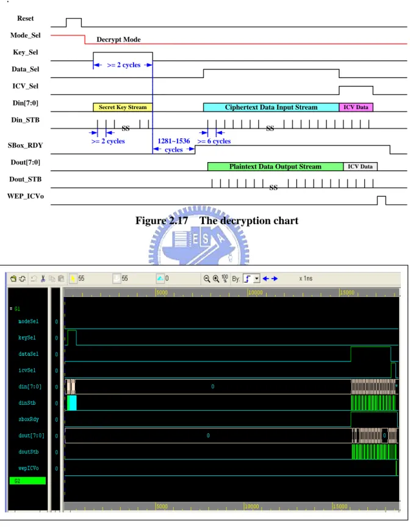Viewport: 410px width, 532px height.
Task: Jump to next edge with right arrow
Action: pyautogui.click(x=275, y=278)
